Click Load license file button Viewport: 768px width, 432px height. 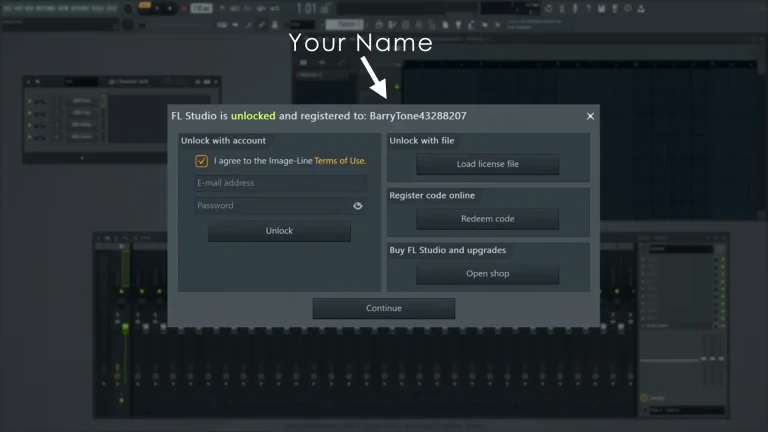(x=487, y=164)
